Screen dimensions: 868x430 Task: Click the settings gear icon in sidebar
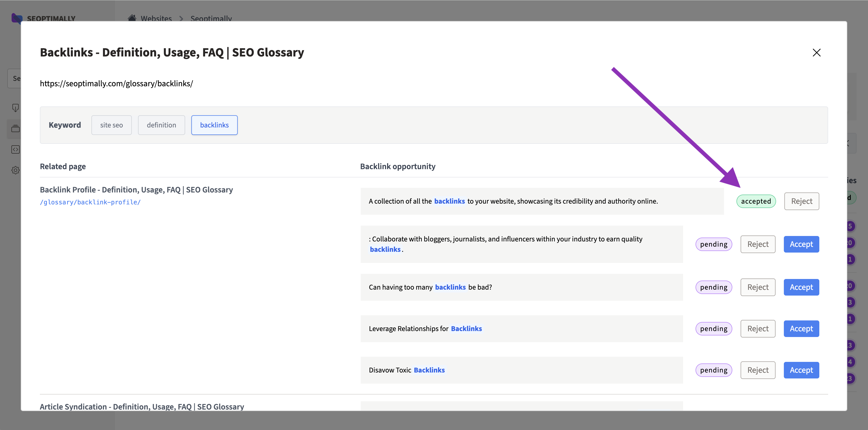click(16, 170)
